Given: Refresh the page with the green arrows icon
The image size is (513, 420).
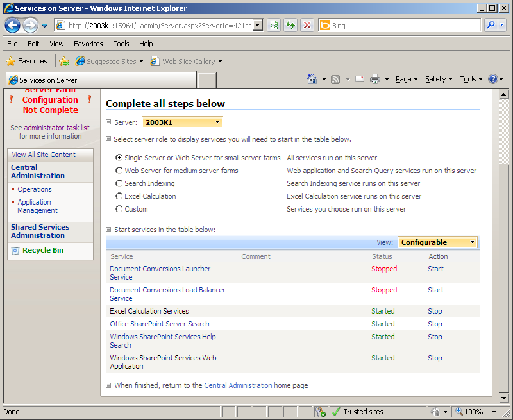Looking at the screenshot, I should [290, 25].
